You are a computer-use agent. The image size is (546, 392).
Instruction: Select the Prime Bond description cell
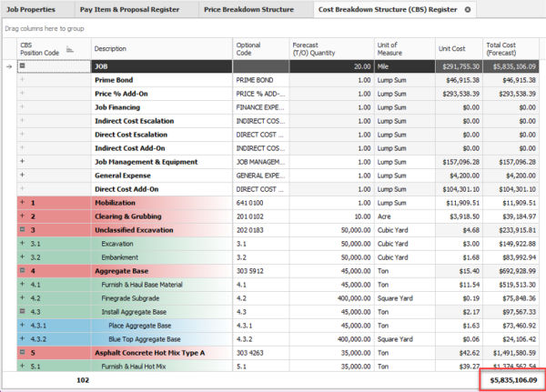pyautogui.click(x=160, y=80)
